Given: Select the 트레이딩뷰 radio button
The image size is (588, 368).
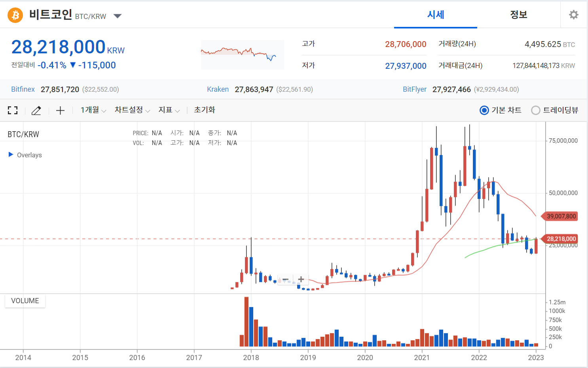Looking at the screenshot, I should coord(535,110).
